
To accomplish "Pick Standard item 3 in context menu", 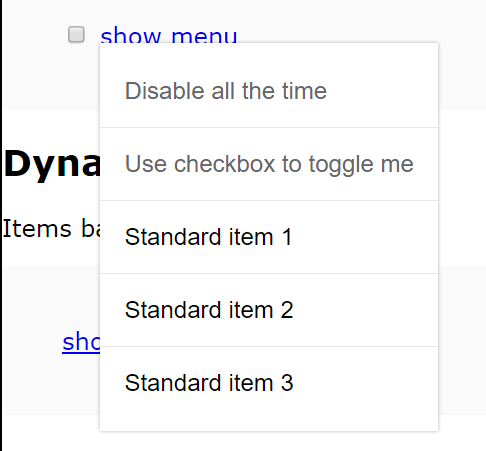I will pos(269,383).
